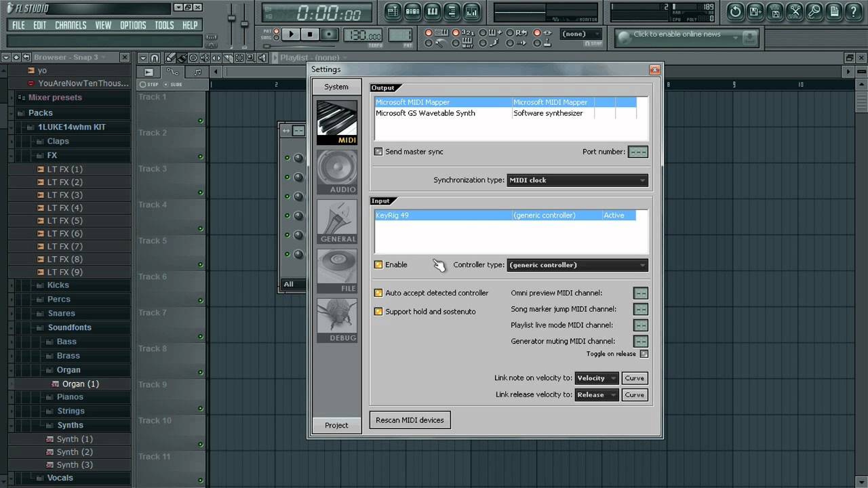Click the save new version icon
The image size is (868, 488).
(x=755, y=12)
